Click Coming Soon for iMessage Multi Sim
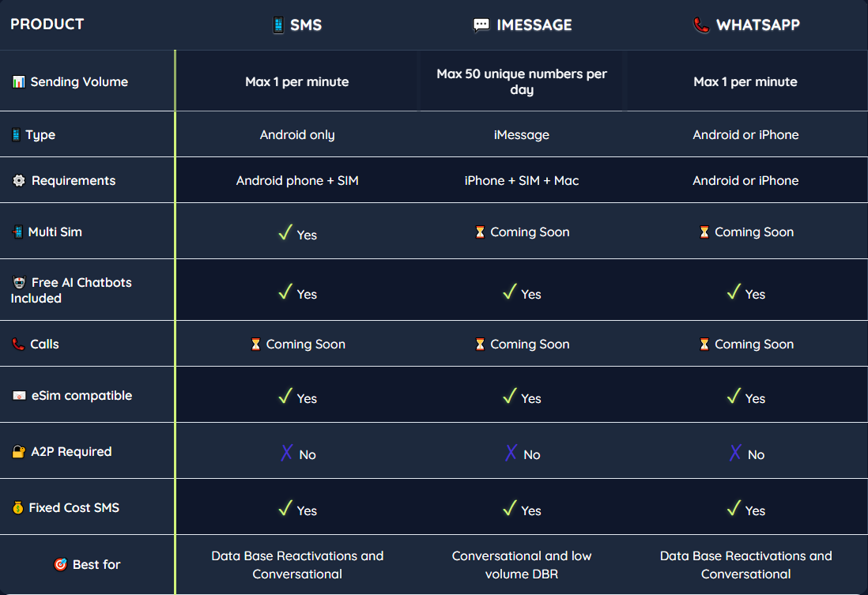 pyautogui.click(x=530, y=232)
